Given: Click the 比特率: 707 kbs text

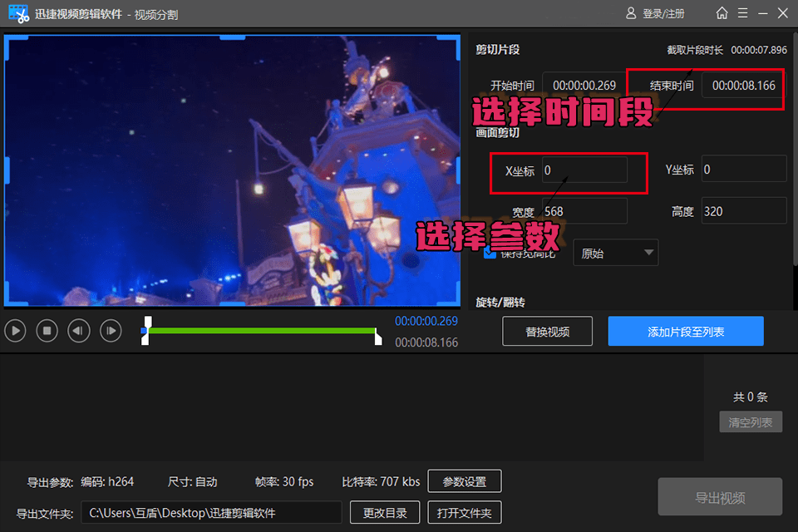Looking at the screenshot, I should pos(381,481).
